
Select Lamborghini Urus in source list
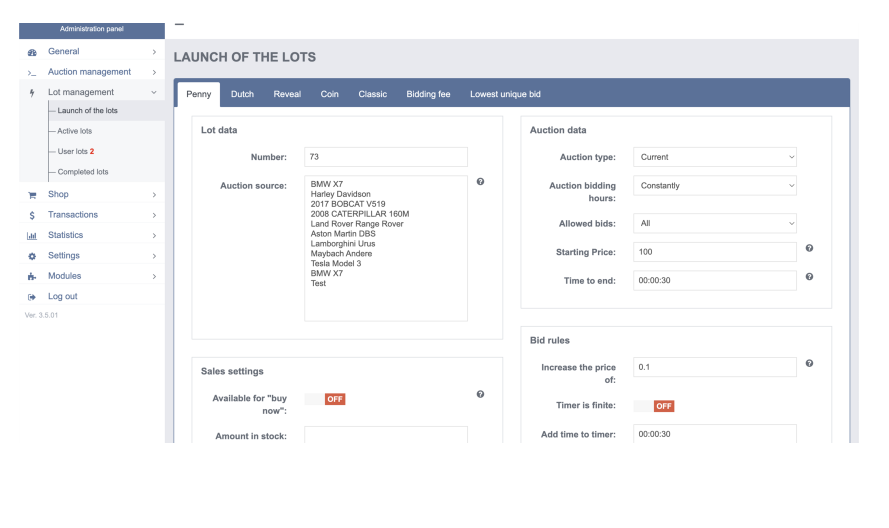[342, 244]
